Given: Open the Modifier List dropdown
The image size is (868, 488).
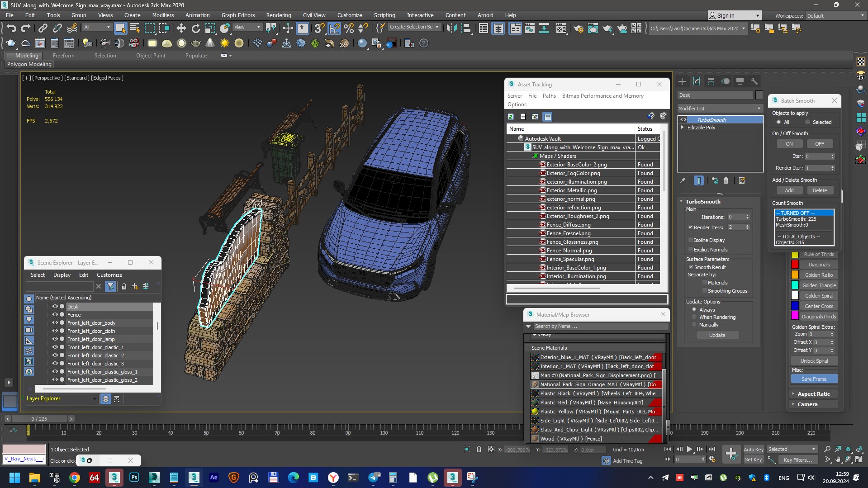Looking at the screenshot, I should (720, 109).
